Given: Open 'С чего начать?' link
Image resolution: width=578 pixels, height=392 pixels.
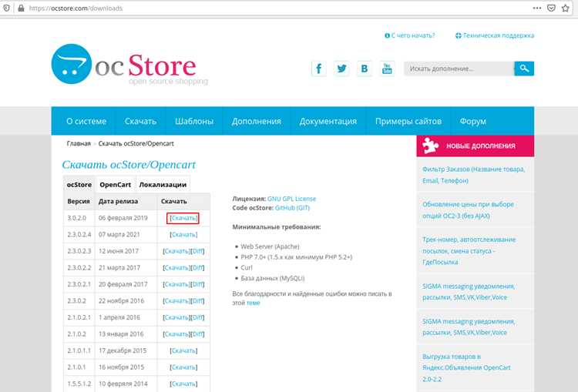Looking at the screenshot, I should pos(409,35).
